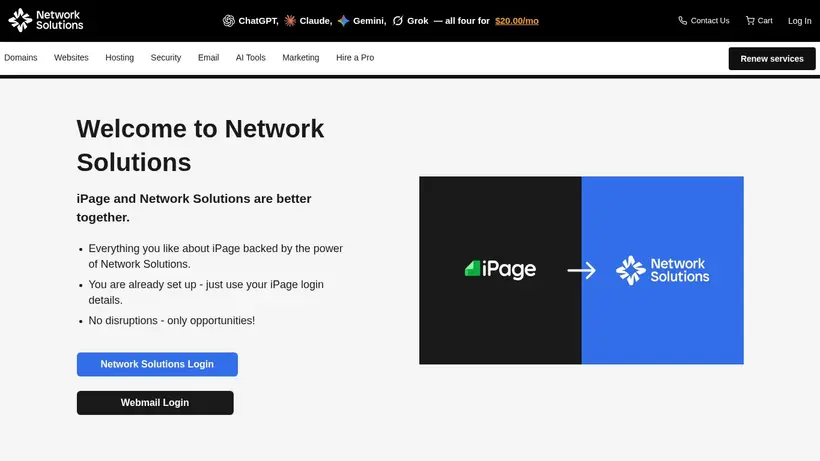Screen dimensions: 820x461
Task: Click the Network Solutions logo in header
Action: (46, 20)
